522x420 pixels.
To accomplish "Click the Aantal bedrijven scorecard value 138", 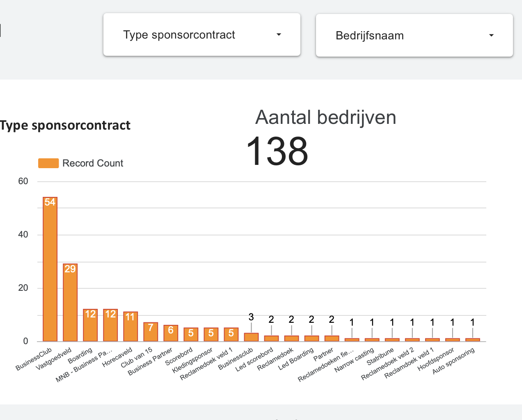I will 277,151.
